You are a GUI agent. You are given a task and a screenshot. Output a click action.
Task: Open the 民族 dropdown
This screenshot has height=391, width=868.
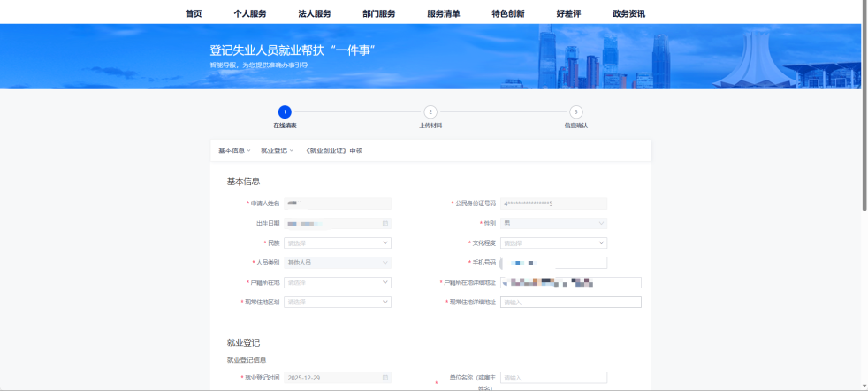click(x=338, y=242)
